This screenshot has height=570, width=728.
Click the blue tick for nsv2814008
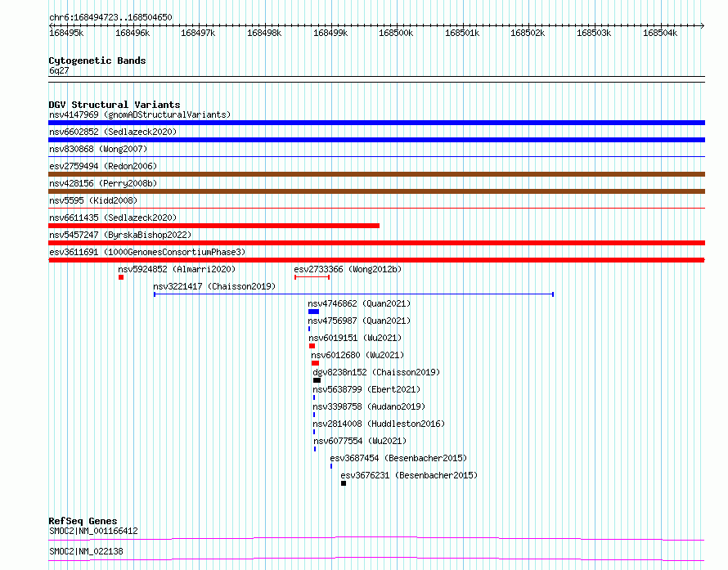point(314,432)
